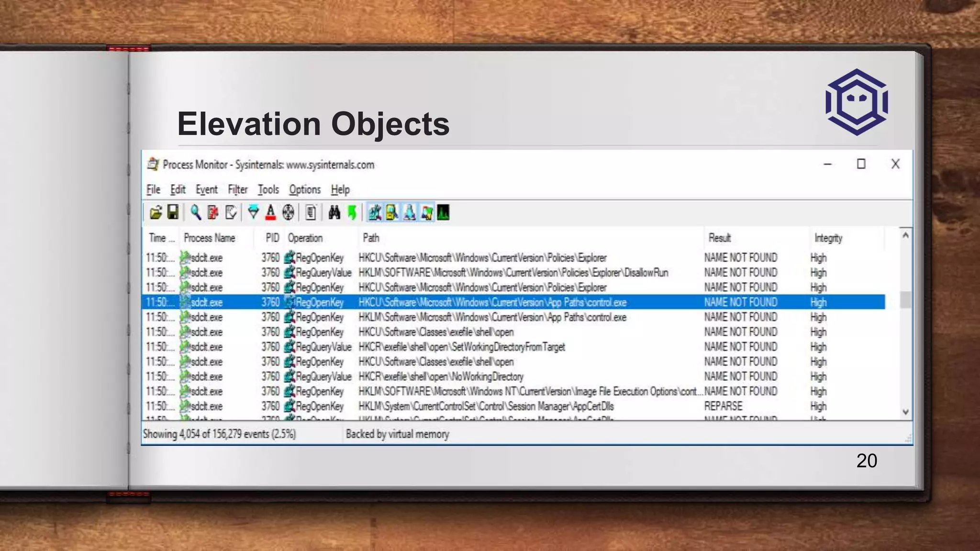The width and height of the screenshot is (980, 551).
Task: Open the File menu
Action: click(x=153, y=190)
